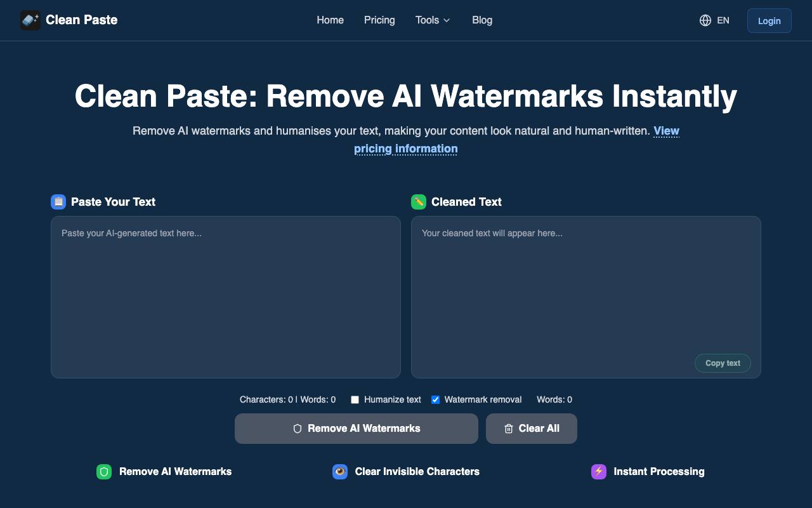Go to the Home nav item
This screenshot has width=812, height=508.
331,20
